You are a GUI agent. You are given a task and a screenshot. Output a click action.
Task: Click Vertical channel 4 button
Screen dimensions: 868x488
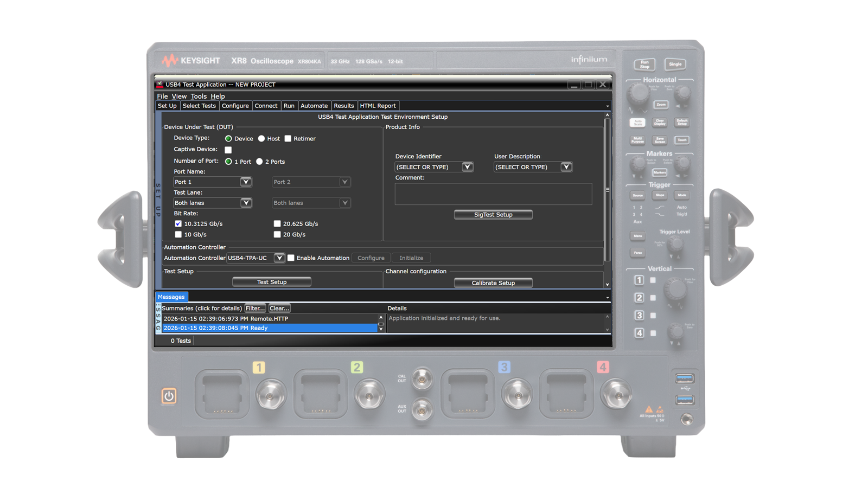click(x=639, y=333)
